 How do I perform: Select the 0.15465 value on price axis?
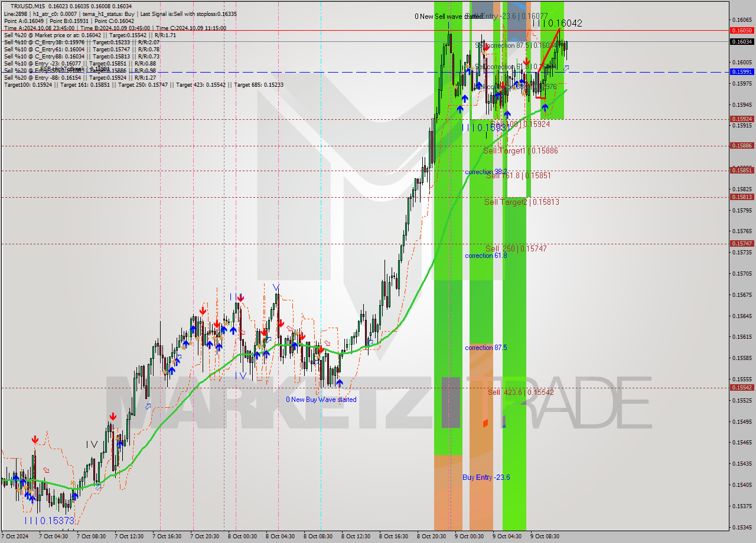coord(742,442)
